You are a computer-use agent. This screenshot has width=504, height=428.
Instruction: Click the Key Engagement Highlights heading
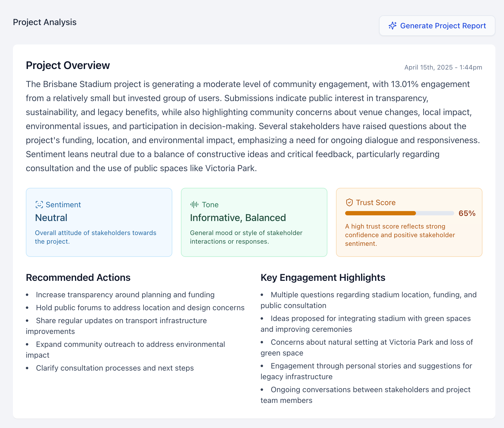coord(323,278)
